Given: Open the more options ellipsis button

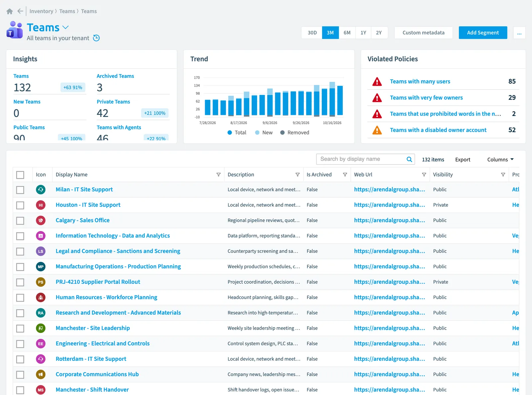Looking at the screenshot, I should point(519,33).
